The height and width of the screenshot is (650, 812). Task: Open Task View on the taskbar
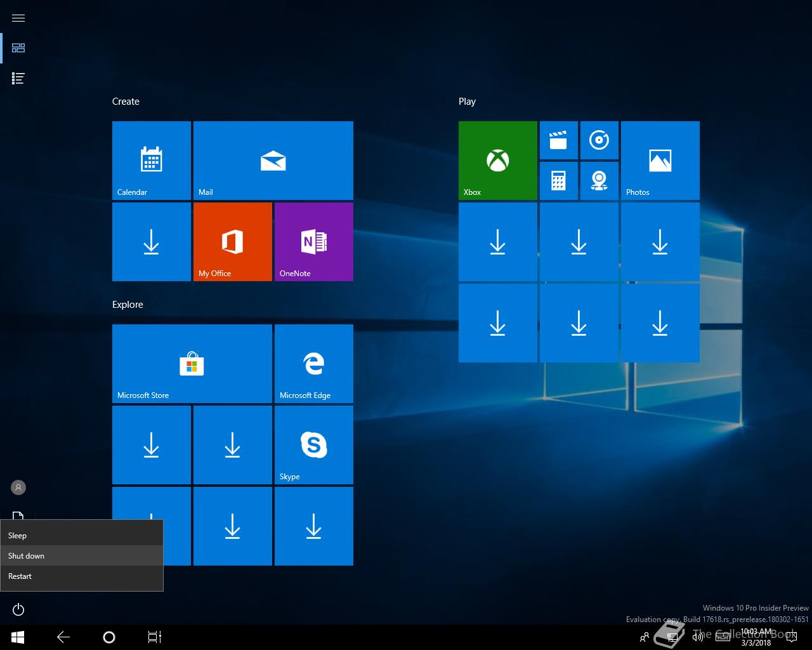tap(155, 637)
